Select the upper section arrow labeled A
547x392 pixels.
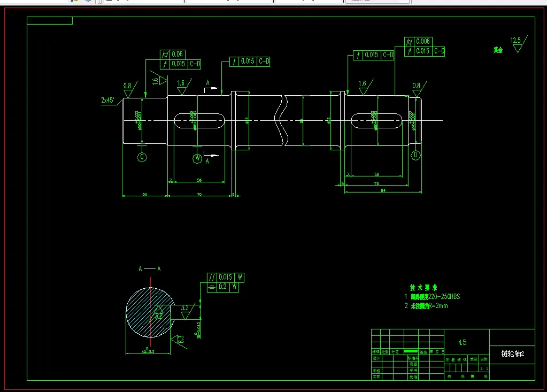click(x=212, y=86)
